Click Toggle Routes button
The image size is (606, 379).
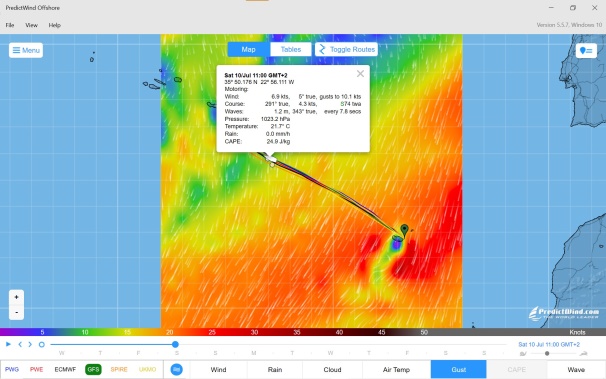pos(346,49)
